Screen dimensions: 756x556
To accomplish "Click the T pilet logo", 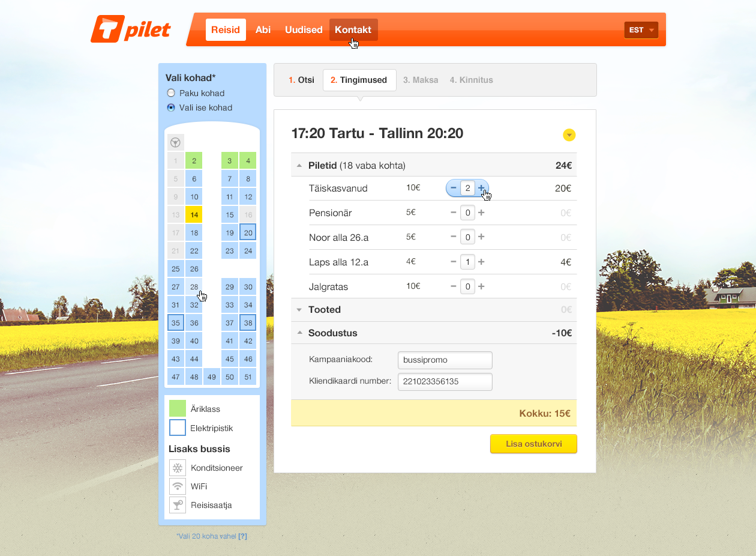I will 131,29.
